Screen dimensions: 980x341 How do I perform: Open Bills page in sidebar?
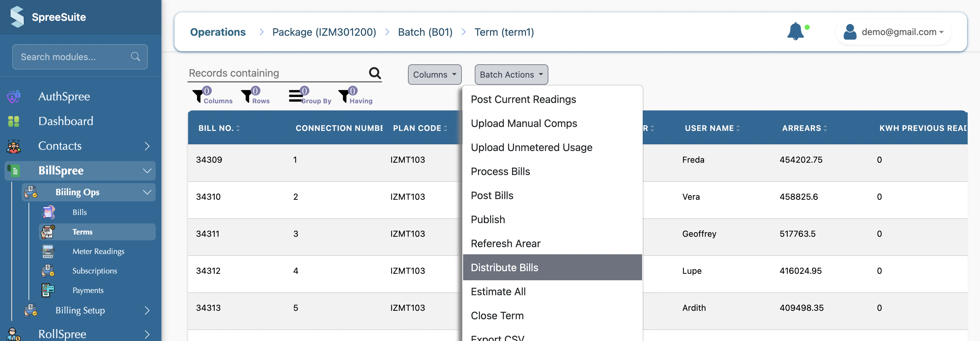79,212
